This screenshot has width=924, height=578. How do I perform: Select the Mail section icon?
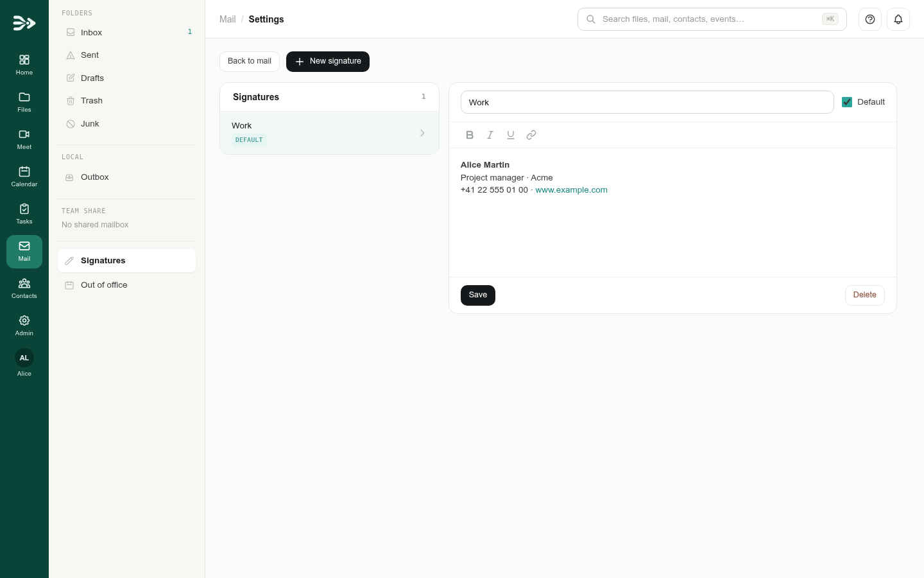24,252
